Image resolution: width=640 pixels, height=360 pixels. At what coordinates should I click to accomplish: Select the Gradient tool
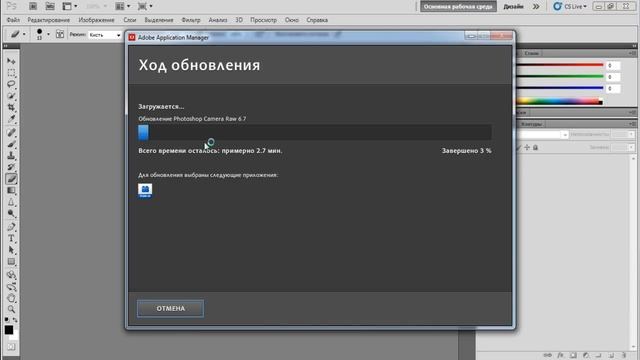point(11,191)
